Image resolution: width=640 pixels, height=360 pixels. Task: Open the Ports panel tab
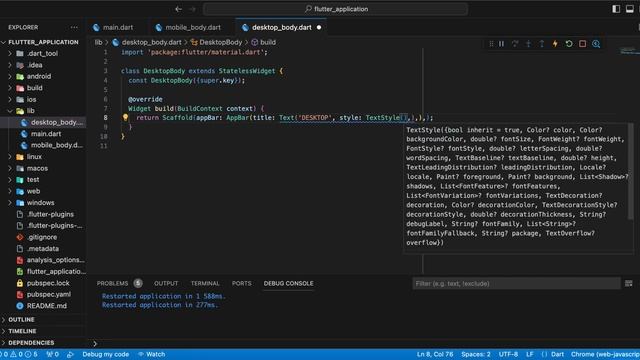(x=241, y=283)
